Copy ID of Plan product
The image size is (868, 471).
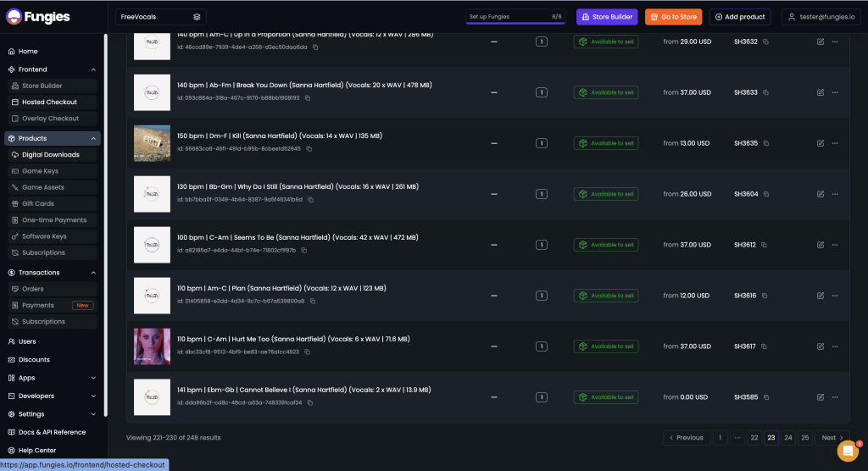click(313, 301)
